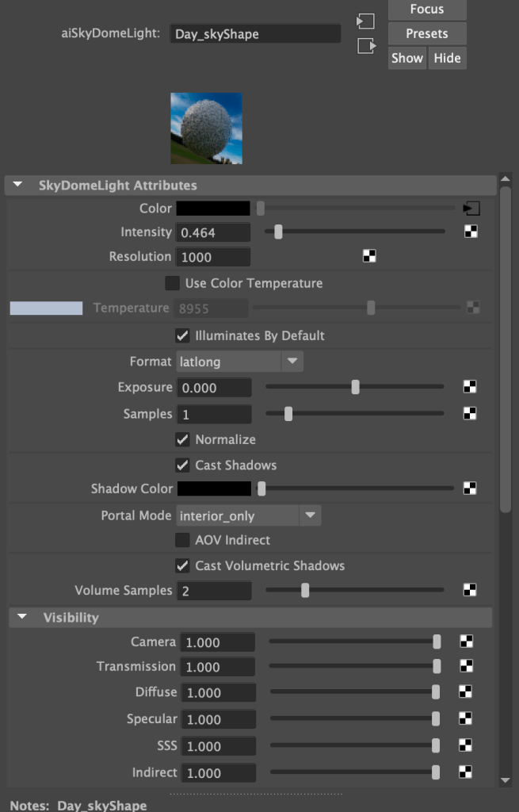Enable Use Color Temperature checkbox
The image size is (519, 812).
click(x=172, y=283)
